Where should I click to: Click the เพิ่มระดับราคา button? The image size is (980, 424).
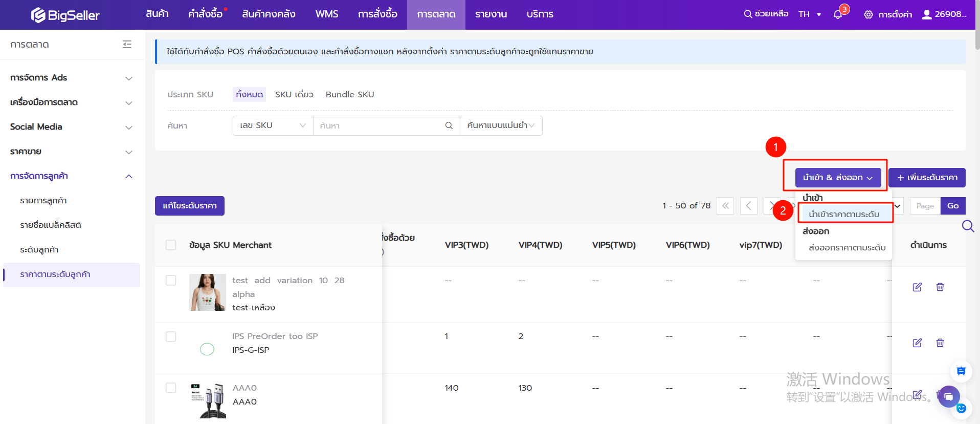[927, 178]
